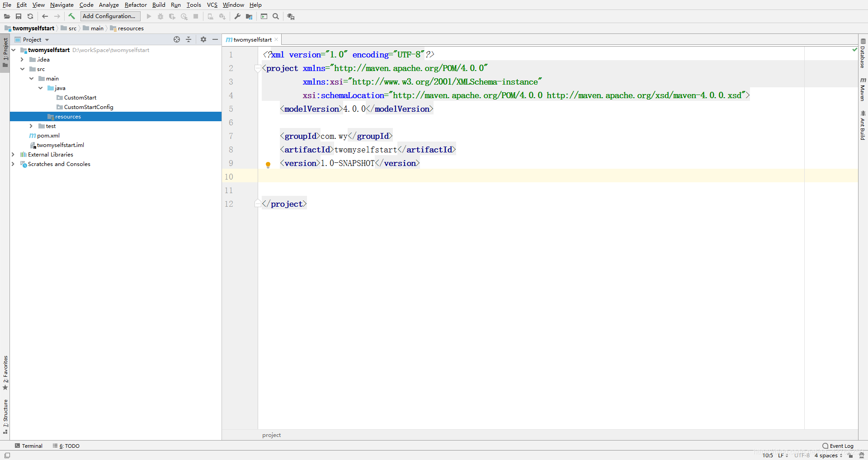Screen dimensions: 868x460
Task: Click the resources breadcrumb
Action: coord(127,28)
